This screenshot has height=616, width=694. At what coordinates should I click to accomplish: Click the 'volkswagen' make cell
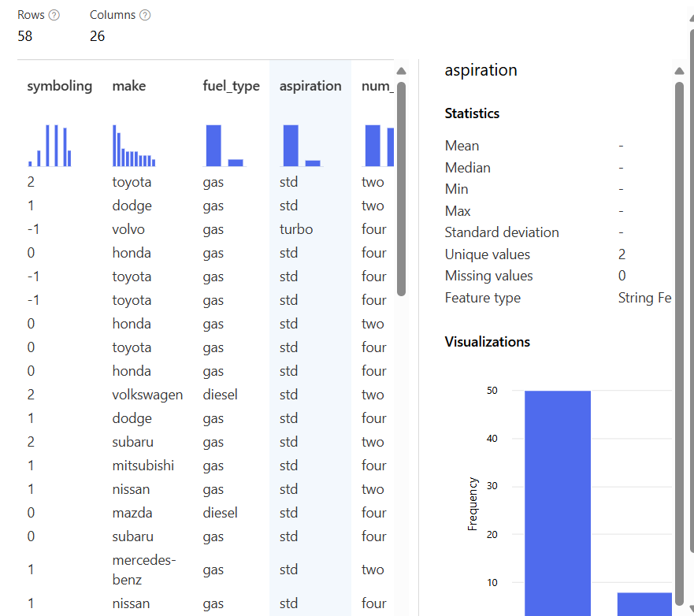pyautogui.click(x=147, y=395)
